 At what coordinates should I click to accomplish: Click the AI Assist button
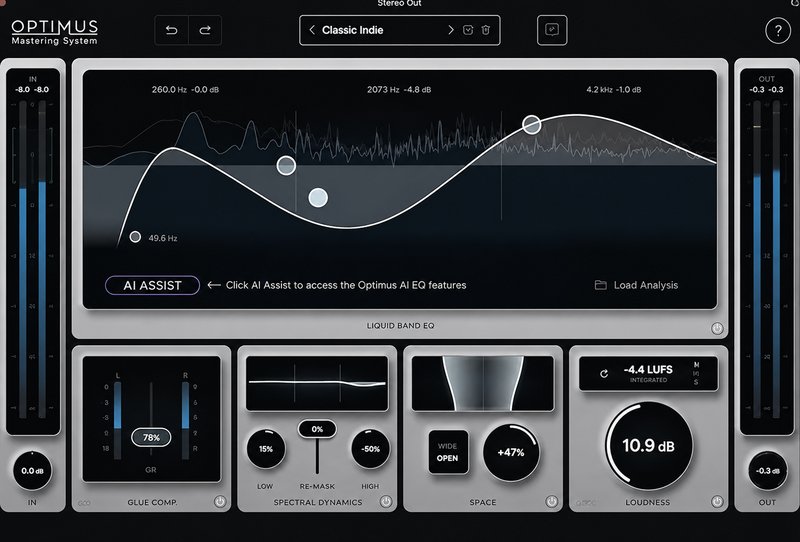tap(152, 285)
